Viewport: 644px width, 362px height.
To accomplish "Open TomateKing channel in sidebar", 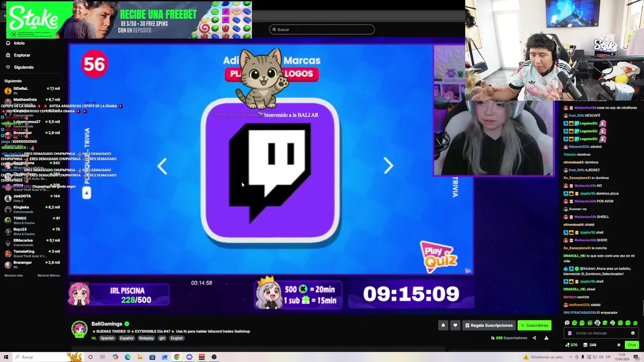I will [31, 253].
